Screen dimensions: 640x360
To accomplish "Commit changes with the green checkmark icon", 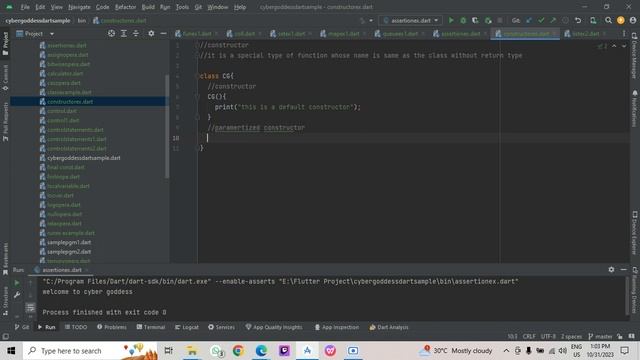I will pyautogui.click(x=541, y=20).
